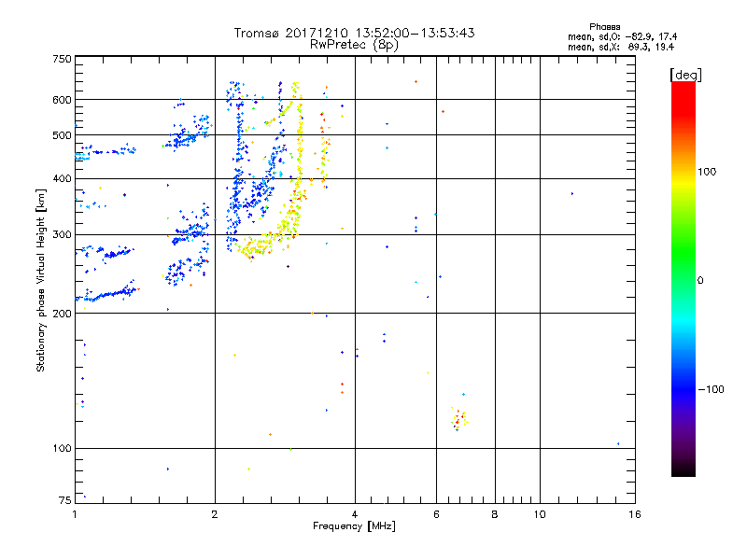Click the colorbar tick label '0'
Viewport: 747px width, 560px height.
click(700, 281)
